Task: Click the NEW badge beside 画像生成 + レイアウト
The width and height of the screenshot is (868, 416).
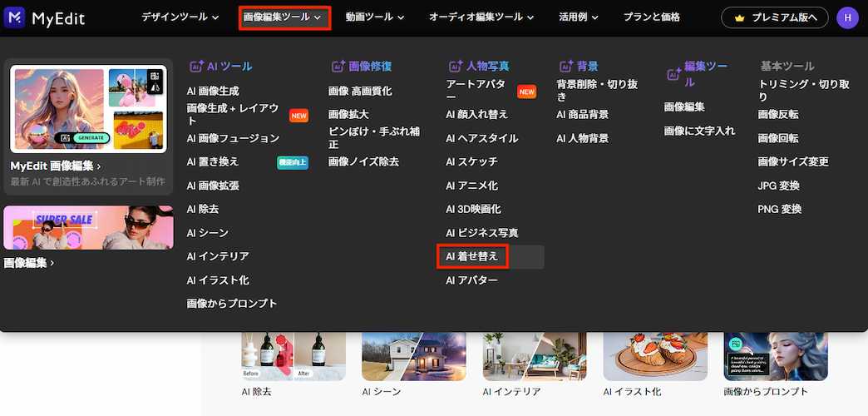Action: tap(299, 115)
